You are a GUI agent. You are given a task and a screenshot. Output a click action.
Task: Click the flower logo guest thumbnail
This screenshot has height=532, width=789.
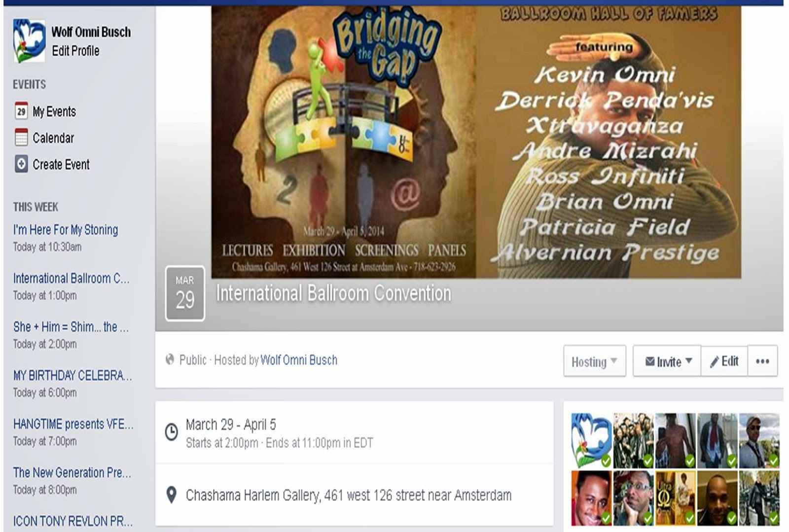(x=591, y=440)
